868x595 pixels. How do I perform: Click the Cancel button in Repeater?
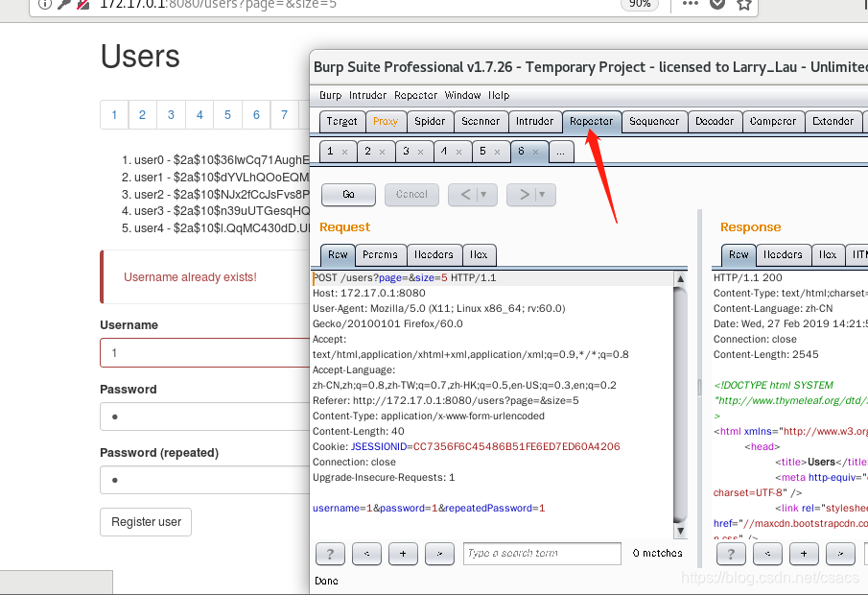[411, 195]
